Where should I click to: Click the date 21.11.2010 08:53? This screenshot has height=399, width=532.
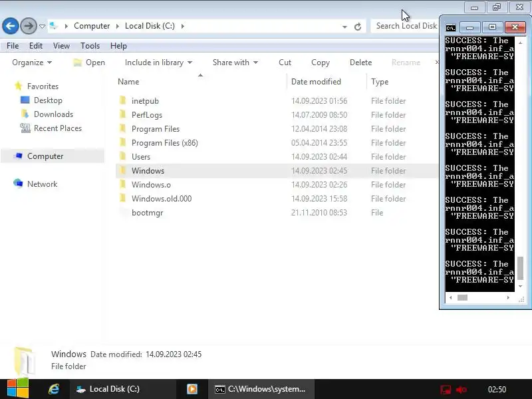click(x=319, y=213)
